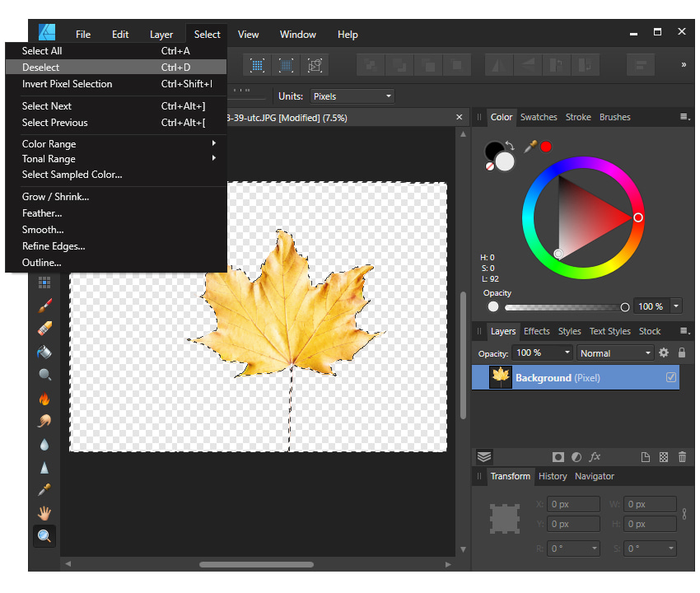
Task: Click the fx layer effects button
Action: [595, 456]
